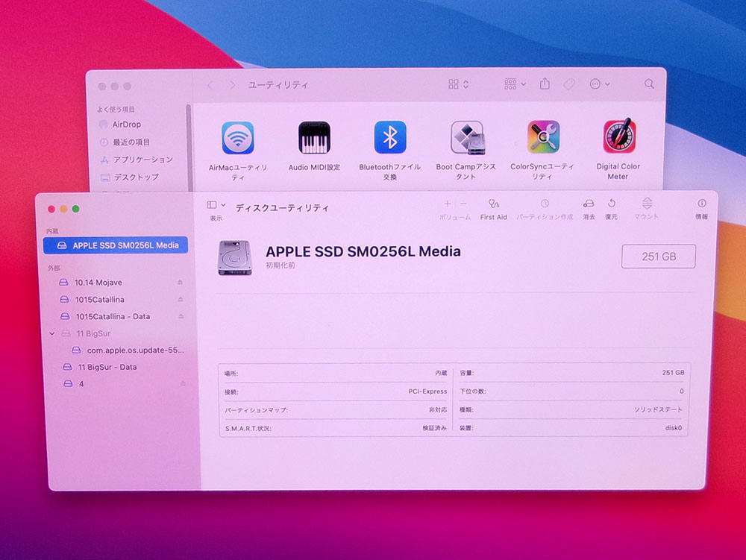Screen dimensions: 746x560
Task: Click ディスクユーティリティ window title
Action: (x=282, y=208)
